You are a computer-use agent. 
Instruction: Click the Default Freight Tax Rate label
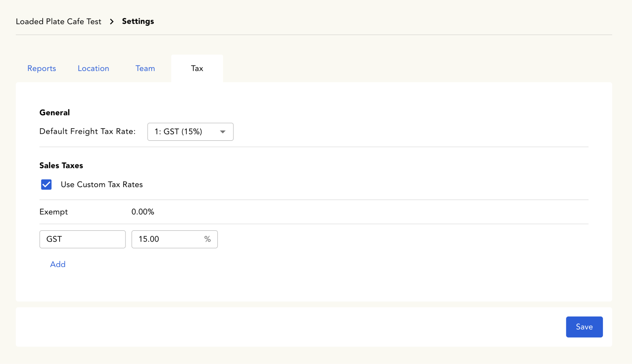[88, 132]
